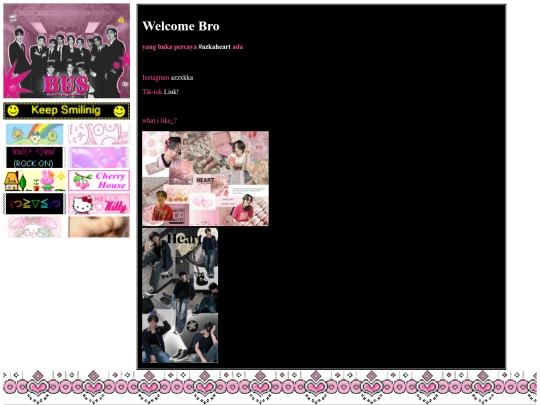Open the Tik-tok link
The height and width of the screenshot is (405, 540).
[x=152, y=92]
